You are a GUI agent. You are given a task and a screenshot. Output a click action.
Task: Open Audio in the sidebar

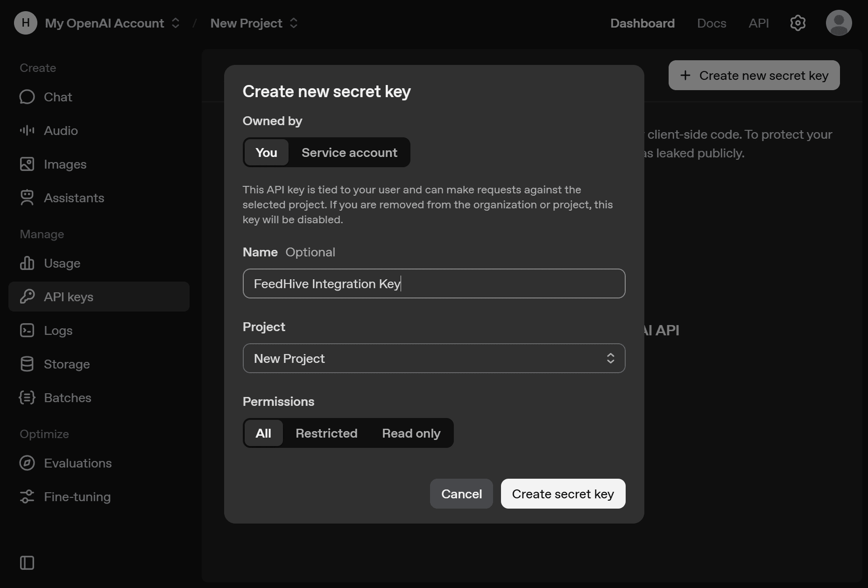coord(99,130)
